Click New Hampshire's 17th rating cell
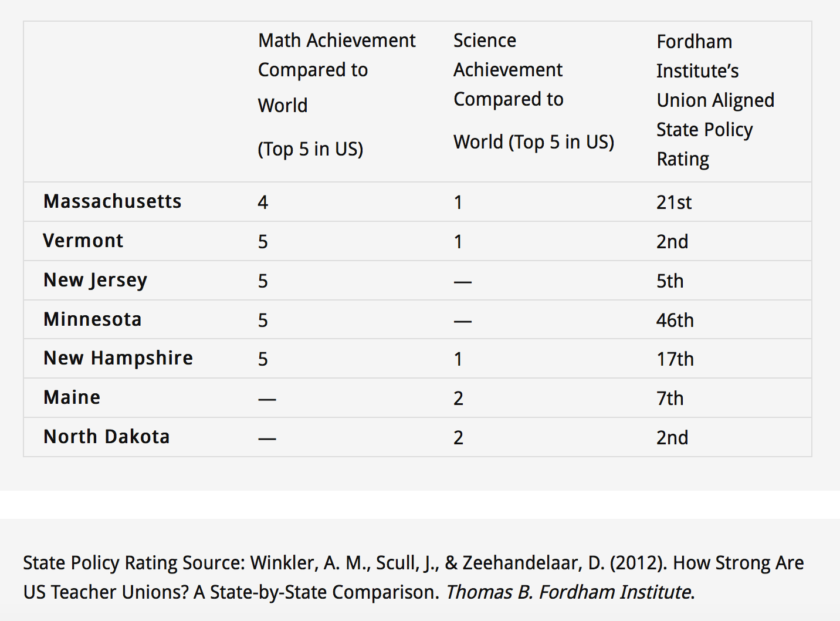The width and height of the screenshot is (840, 621). (675, 359)
